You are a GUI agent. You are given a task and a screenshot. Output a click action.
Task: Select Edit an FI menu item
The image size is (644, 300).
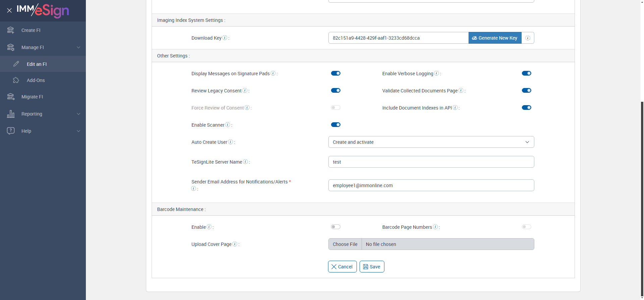[x=37, y=64]
